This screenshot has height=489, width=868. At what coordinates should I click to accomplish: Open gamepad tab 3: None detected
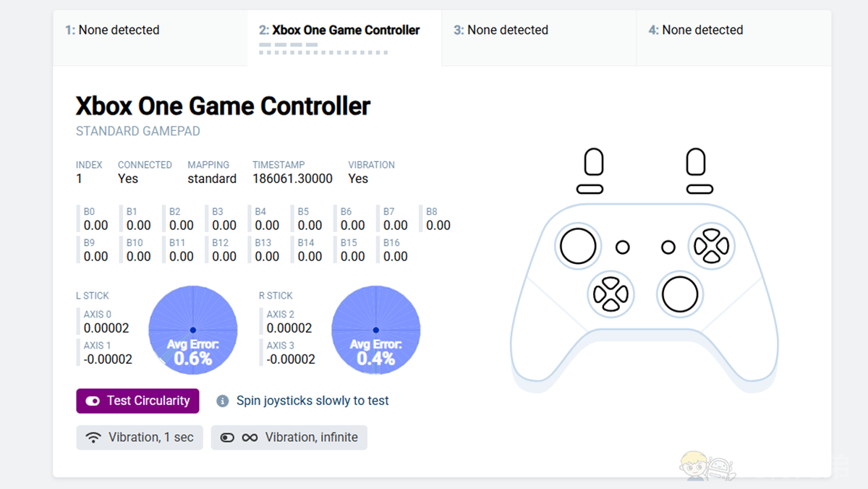coord(539,30)
